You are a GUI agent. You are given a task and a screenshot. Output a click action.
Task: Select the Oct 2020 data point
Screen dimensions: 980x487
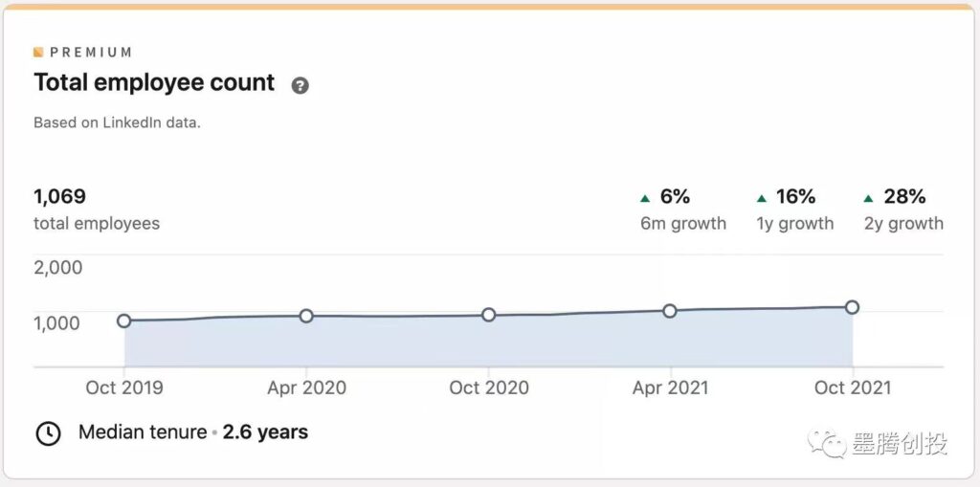coord(488,315)
